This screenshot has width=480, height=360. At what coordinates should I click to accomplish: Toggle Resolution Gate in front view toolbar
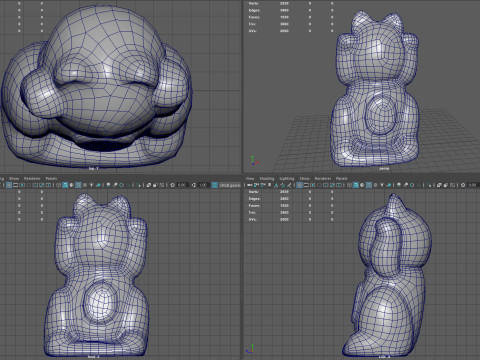(x=22, y=185)
